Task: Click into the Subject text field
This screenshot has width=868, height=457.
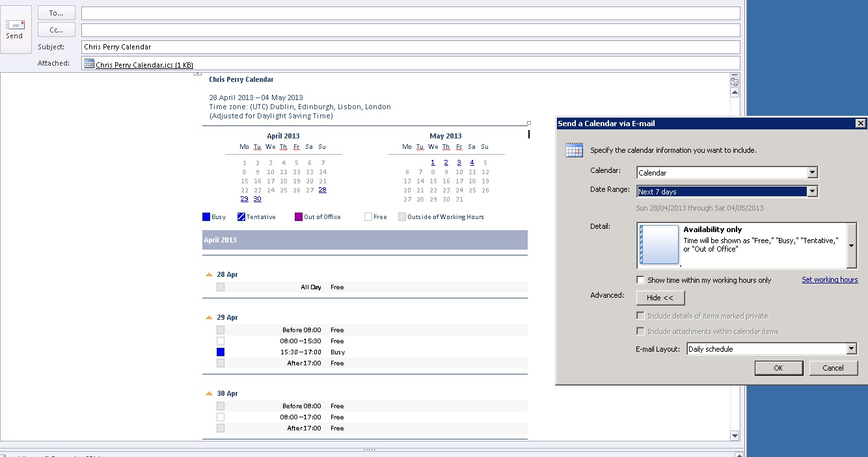Action: pyautogui.click(x=410, y=47)
